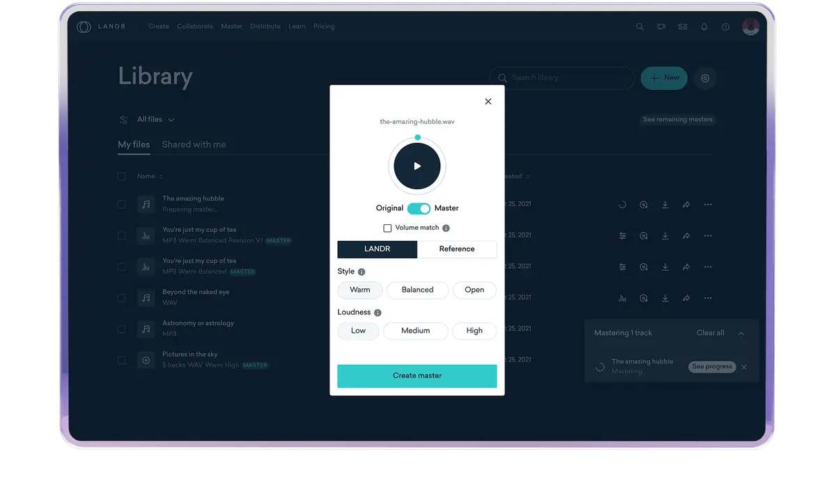The width and height of the screenshot is (836, 504).
Task: Switch to Shared with me tab
Action: click(194, 145)
